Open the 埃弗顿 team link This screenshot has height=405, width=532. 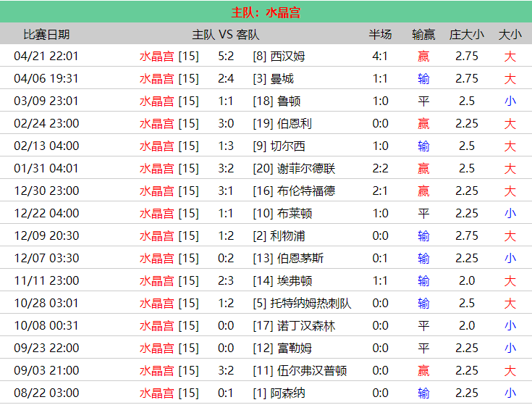coord(295,281)
